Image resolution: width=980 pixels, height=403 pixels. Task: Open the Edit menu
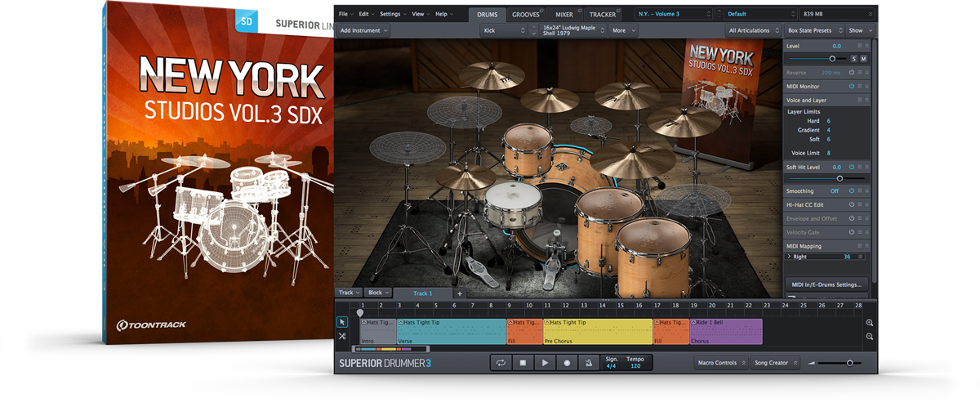coord(365,14)
